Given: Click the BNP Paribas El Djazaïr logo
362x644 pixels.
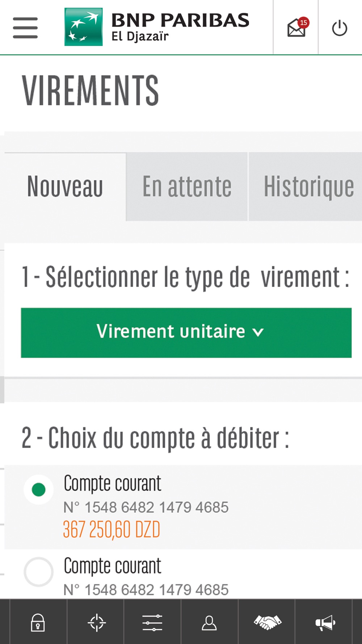Looking at the screenshot, I should 157,27.
